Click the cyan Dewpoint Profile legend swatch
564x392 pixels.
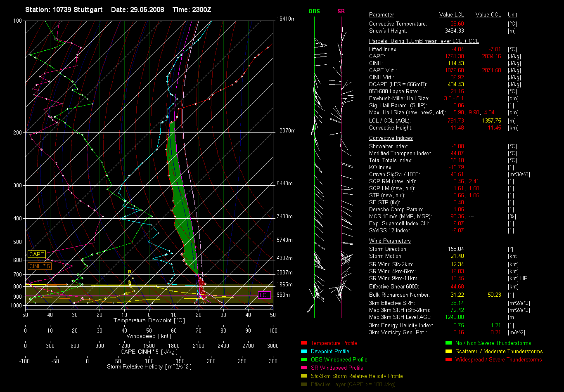304,352
